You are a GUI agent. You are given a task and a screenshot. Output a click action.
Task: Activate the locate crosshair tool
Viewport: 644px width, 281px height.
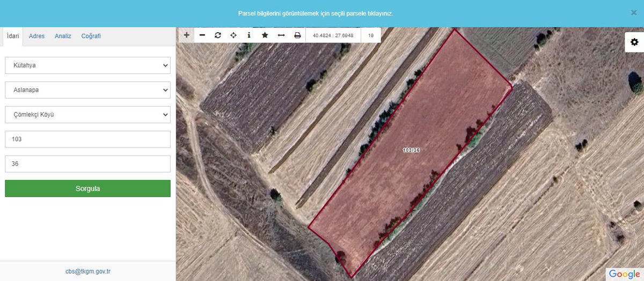coord(233,35)
